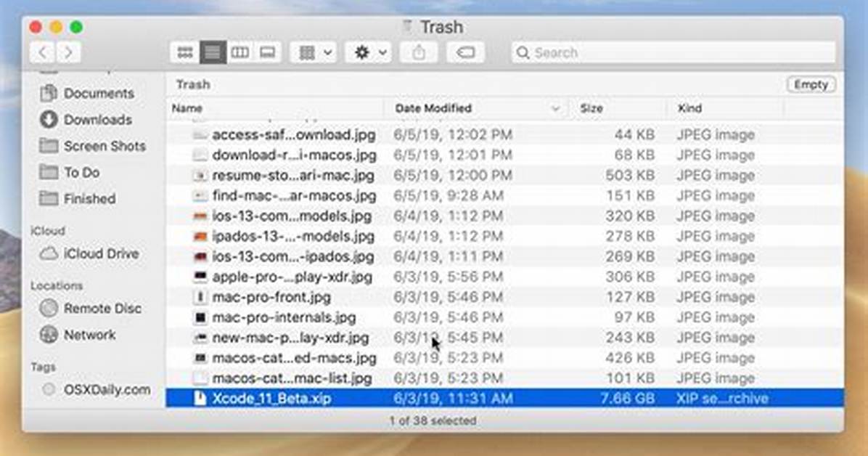This screenshot has width=868, height=456.
Task: Select apple-pro-...play-xdr.jpg file
Action: (x=504, y=277)
